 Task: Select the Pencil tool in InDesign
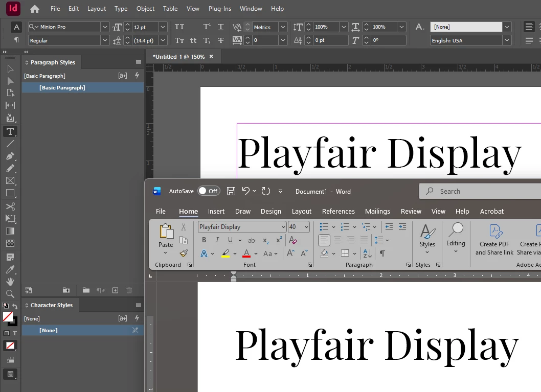point(10,168)
